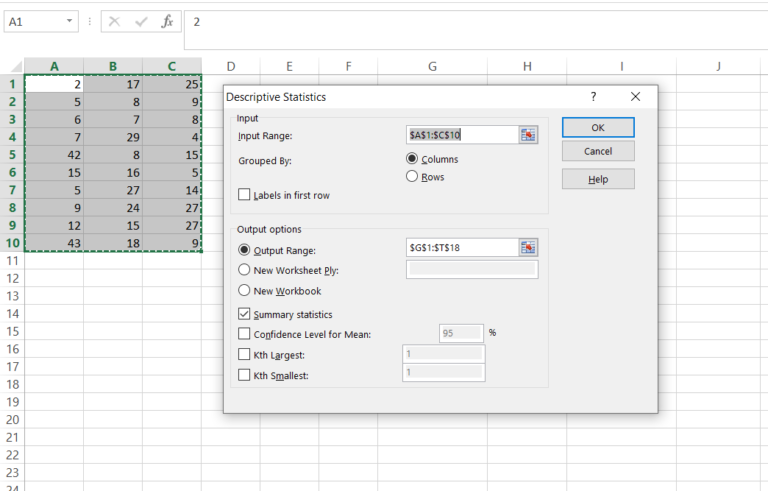Click the Cancel button in dialog
This screenshot has height=491, width=768.
(x=598, y=152)
